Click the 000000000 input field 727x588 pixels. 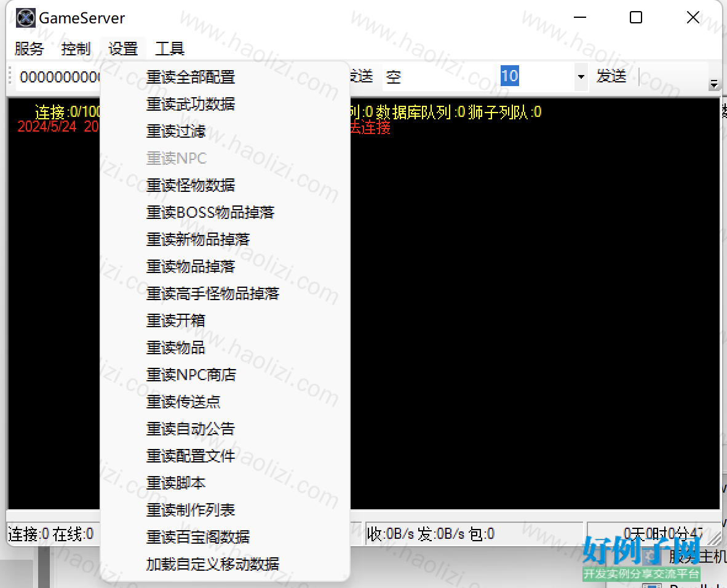coord(59,76)
